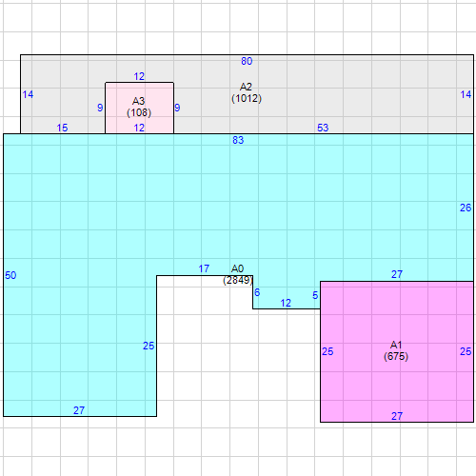This screenshot has width=476, height=476.
Task: Select the A2 (1012) area label
Action: 247,92
